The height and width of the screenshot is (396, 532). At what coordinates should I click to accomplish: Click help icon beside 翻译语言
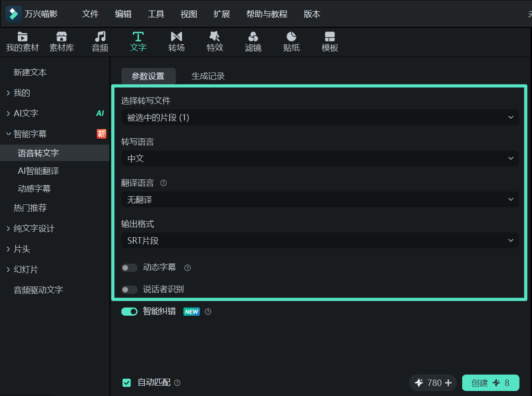163,183
